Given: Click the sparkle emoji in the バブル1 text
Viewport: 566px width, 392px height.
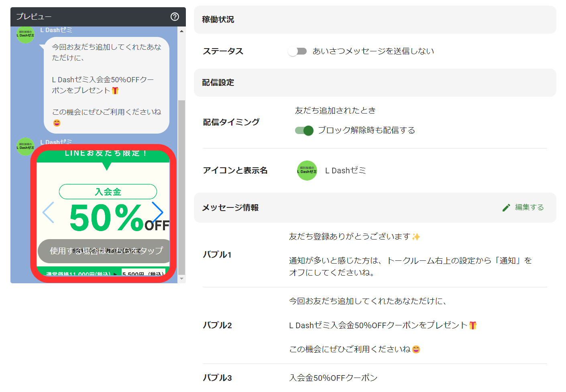Looking at the screenshot, I should click(x=416, y=236).
